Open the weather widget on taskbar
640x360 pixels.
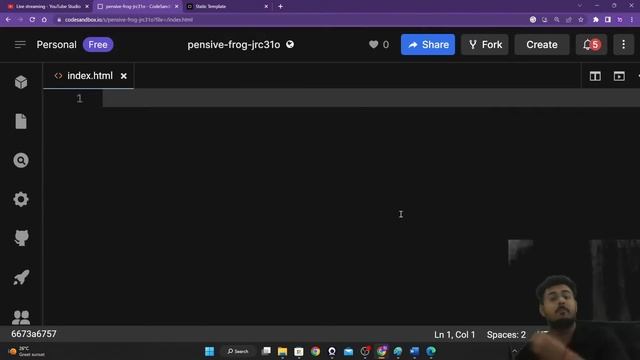tap(27, 351)
